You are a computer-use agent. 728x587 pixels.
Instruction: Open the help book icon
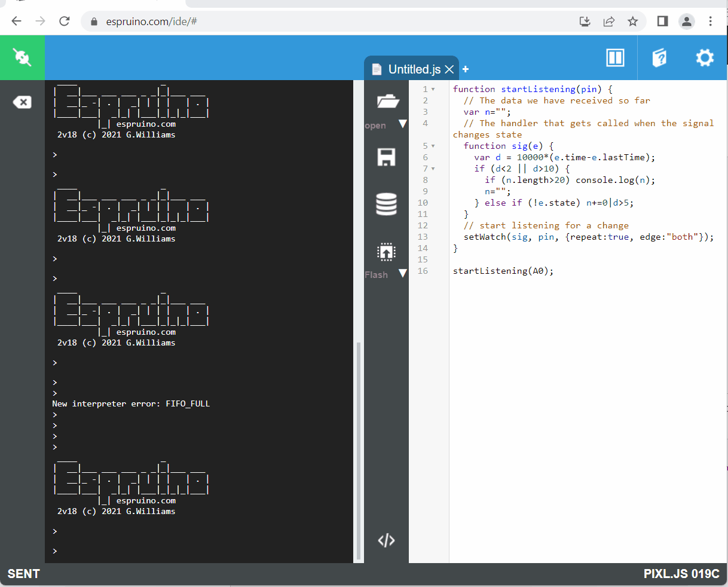point(659,57)
